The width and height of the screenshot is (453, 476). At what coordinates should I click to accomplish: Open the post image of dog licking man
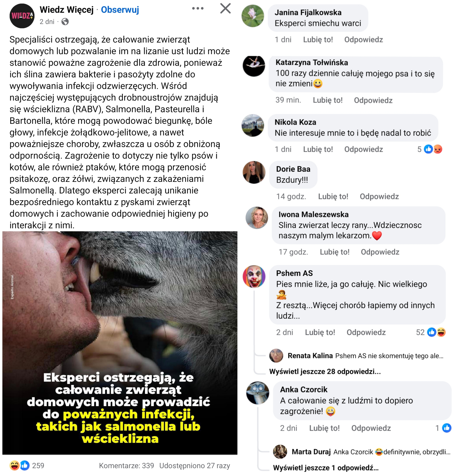pyautogui.click(x=120, y=343)
